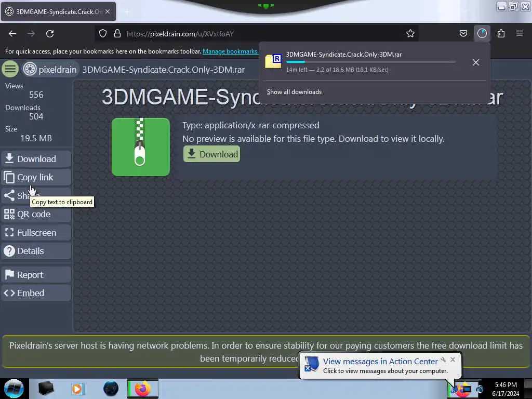Open the Firefox hamburger application menu
This screenshot has width=532, height=399.
pyautogui.click(x=520, y=34)
